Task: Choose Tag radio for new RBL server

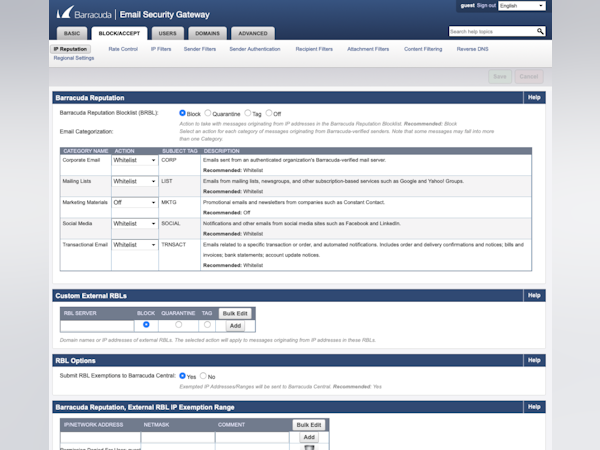Action: coord(207,324)
